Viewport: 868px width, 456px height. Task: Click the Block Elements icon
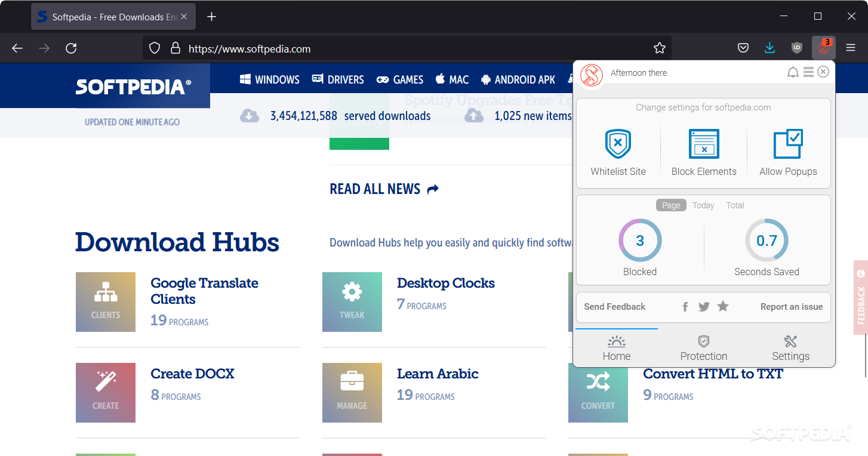click(704, 144)
